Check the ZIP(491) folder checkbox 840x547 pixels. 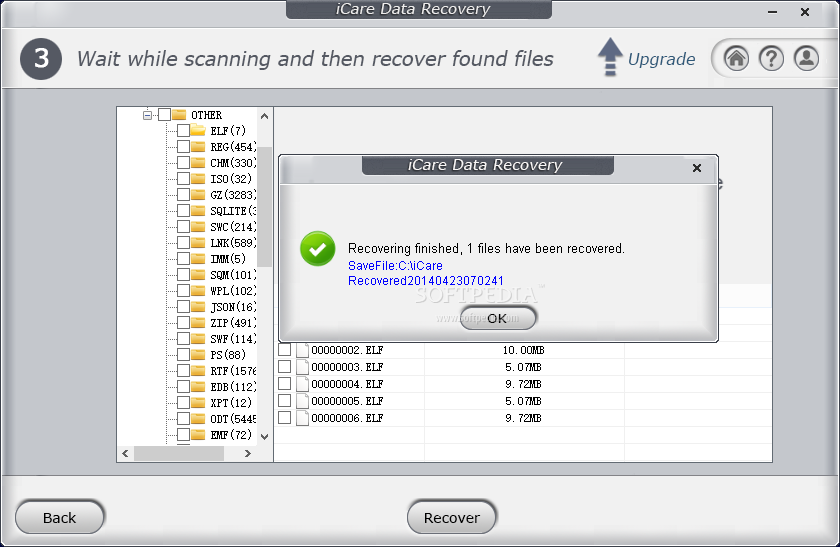[183, 323]
